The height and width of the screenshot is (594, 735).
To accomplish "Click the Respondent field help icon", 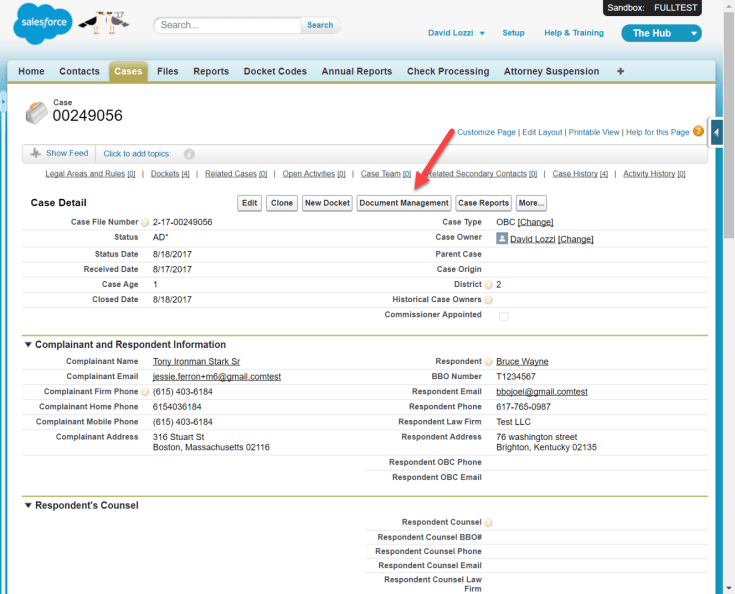I will pyautogui.click(x=488, y=361).
